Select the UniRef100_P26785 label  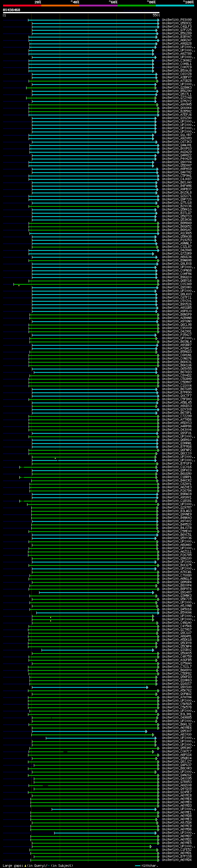[x=177, y=555]
